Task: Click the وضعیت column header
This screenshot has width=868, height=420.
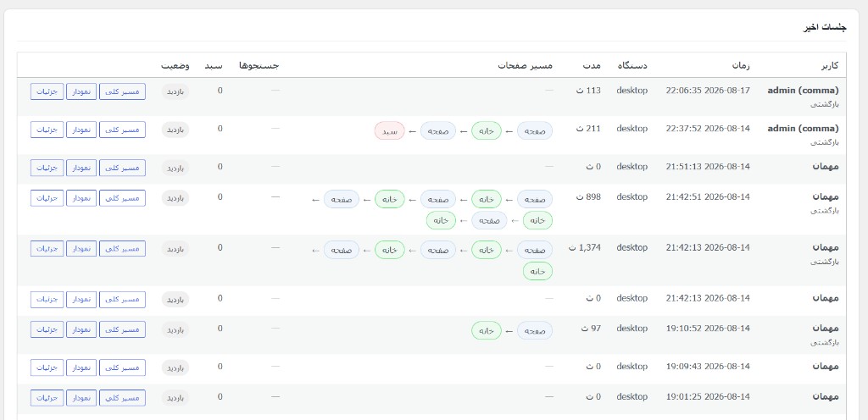Action: (175, 66)
